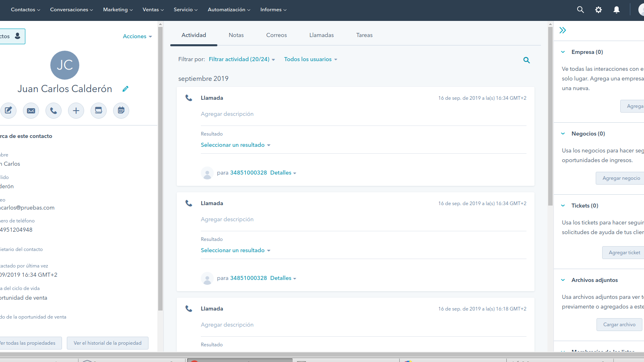Viewport: 644px width, 362px height.
Task: Click Ver el historial de la propiedad
Action: 107,343
